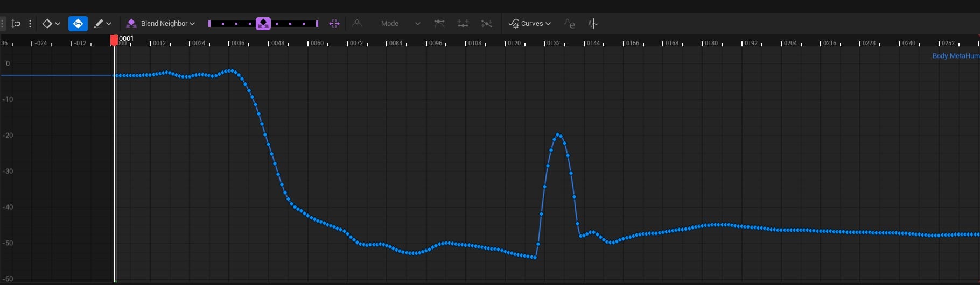
Task: Toggle the highlighted blue key edit tool
Action: pos(78,24)
